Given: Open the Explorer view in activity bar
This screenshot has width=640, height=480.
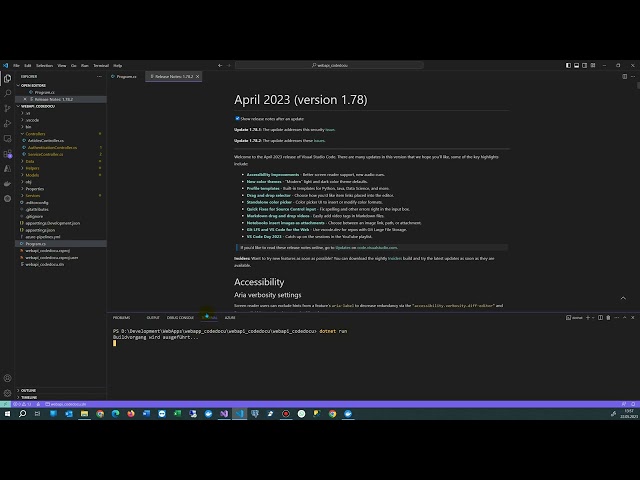Looking at the screenshot, I should click(7, 78).
